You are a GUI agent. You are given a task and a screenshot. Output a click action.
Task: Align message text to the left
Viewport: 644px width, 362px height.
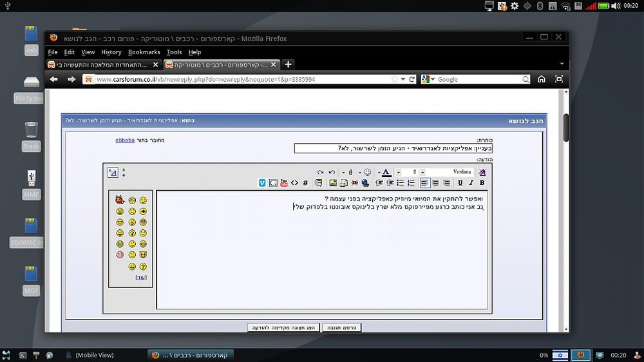[425, 183]
